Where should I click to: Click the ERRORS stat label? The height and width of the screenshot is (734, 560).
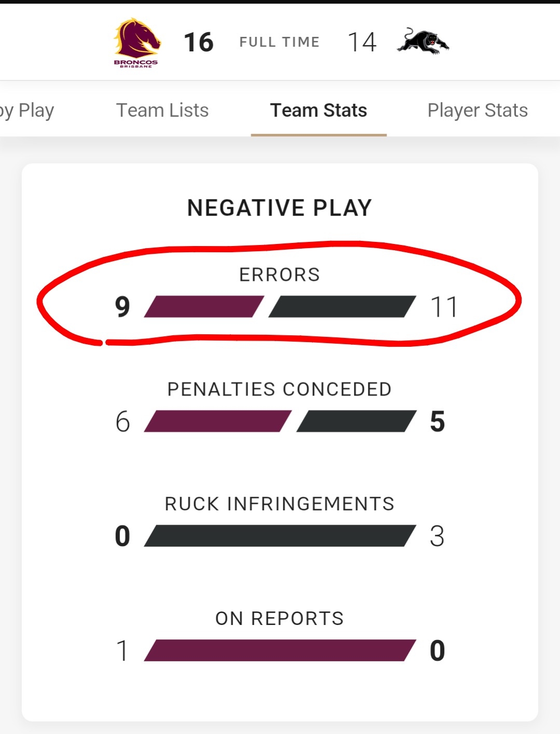tap(280, 275)
